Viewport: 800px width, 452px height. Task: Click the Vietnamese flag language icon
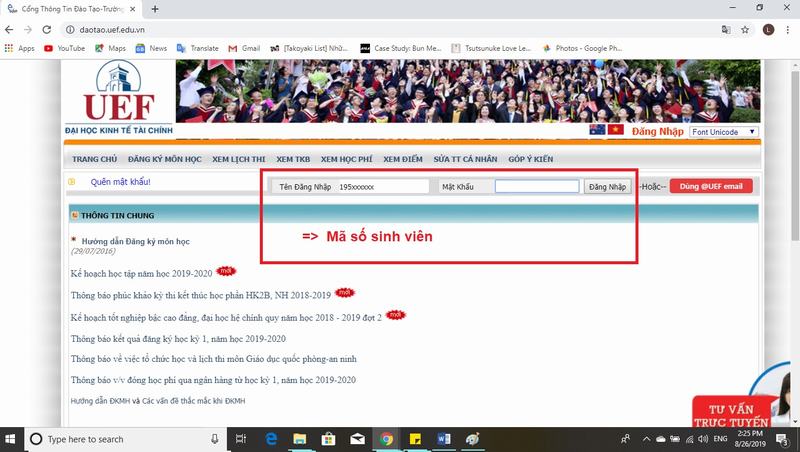tap(616, 131)
